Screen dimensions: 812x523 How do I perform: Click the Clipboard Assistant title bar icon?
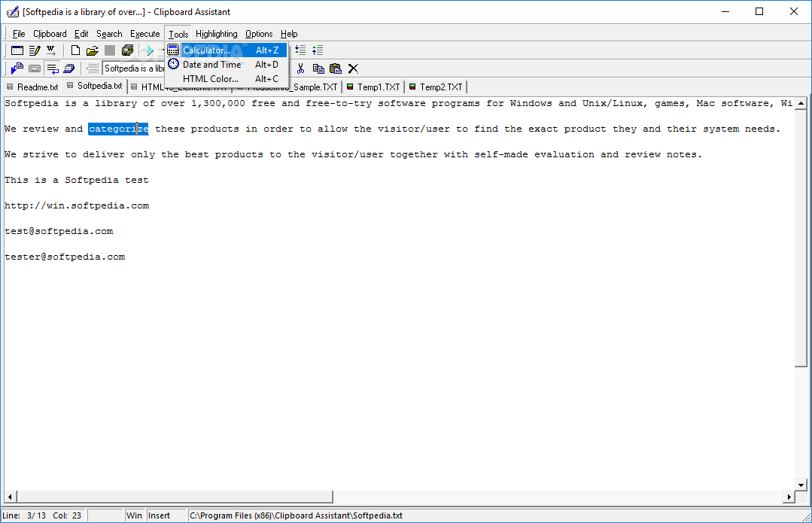13,11
